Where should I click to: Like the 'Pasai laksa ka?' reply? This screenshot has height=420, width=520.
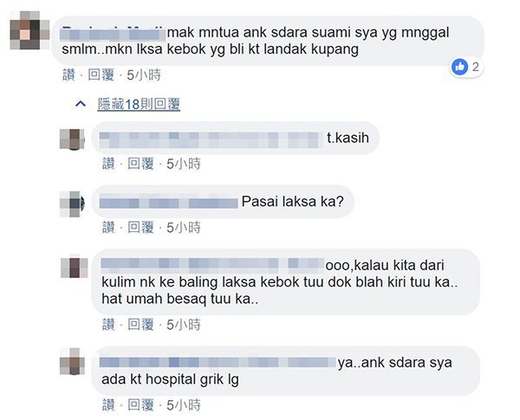[108, 228]
